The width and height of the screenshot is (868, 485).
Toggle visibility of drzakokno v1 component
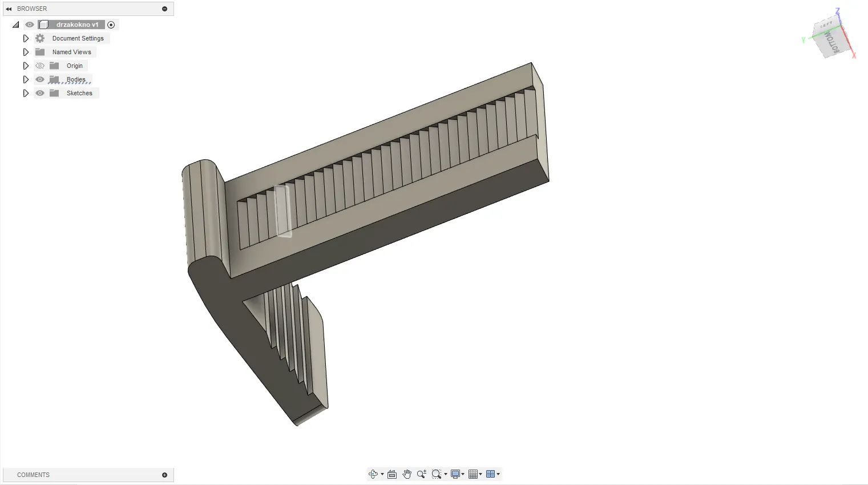point(30,25)
